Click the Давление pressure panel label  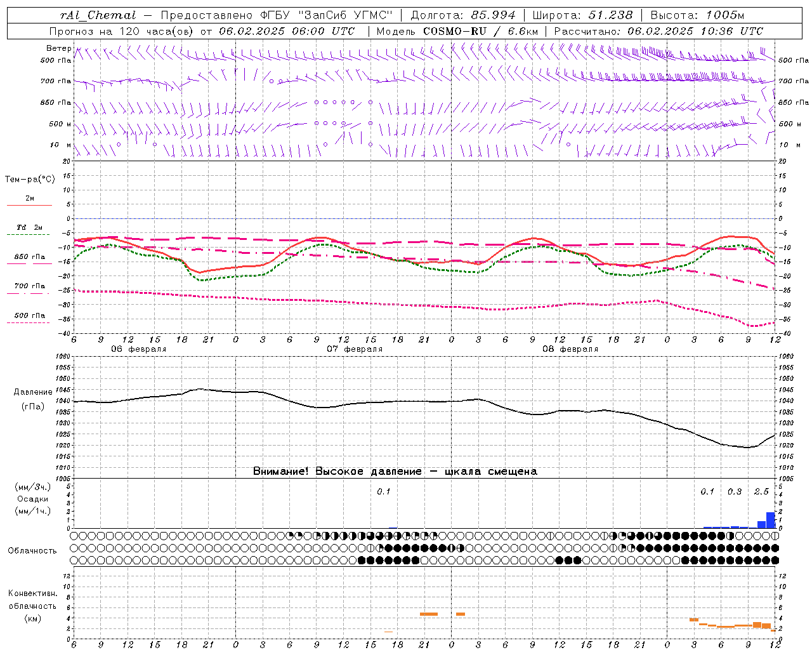32,392
